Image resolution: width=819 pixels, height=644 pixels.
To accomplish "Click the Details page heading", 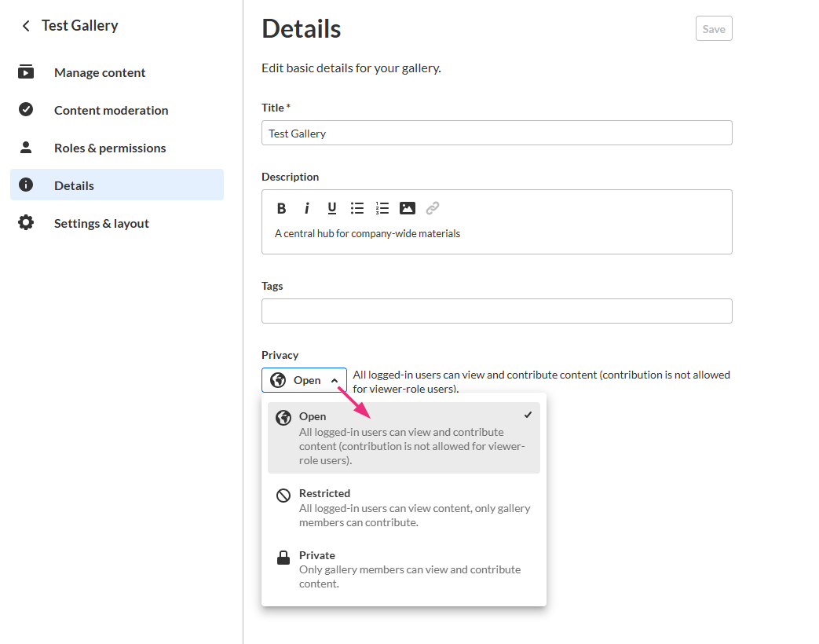I will [x=302, y=29].
